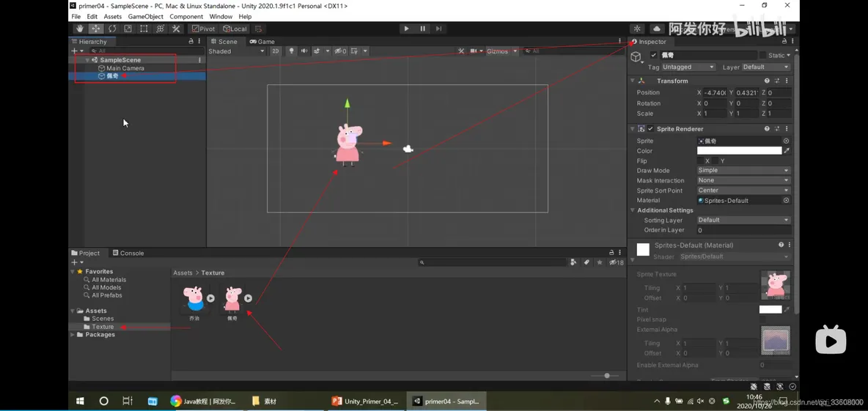
Task: Toggle Flip X checkbox
Action: tap(700, 161)
